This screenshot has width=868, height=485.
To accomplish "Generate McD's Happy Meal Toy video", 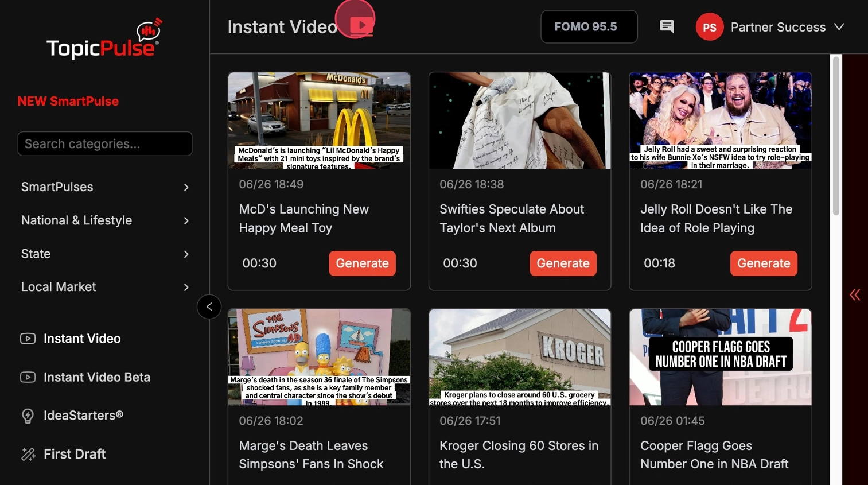I will point(362,263).
